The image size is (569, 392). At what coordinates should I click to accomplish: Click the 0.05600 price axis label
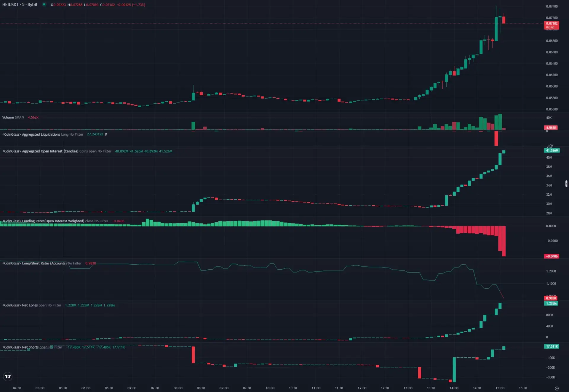pyautogui.click(x=552, y=109)
